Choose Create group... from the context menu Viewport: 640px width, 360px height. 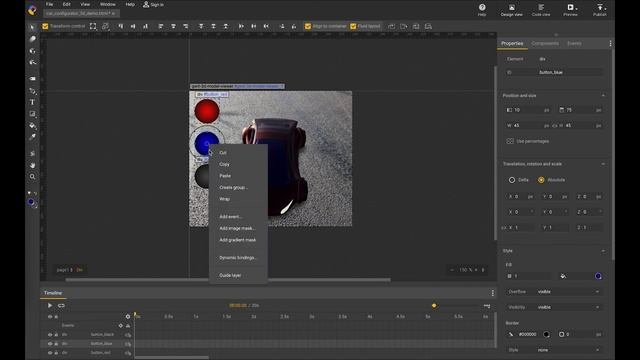233,187
